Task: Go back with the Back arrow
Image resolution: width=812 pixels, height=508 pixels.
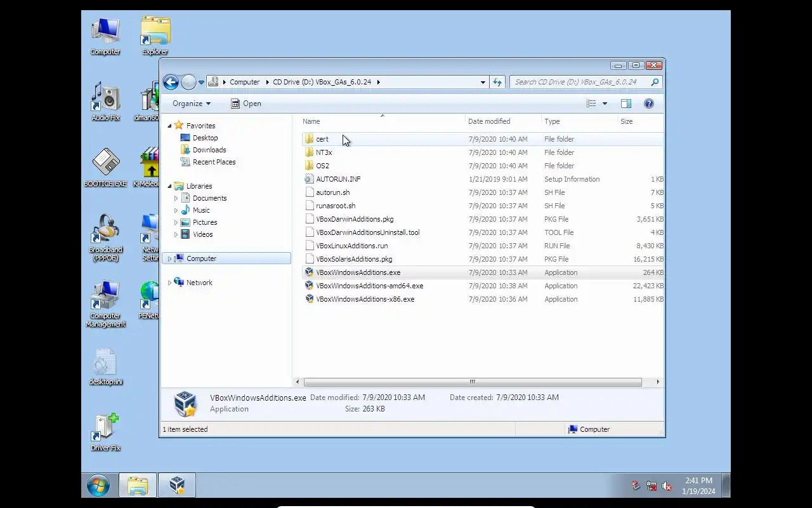Action: pos(171,82)
